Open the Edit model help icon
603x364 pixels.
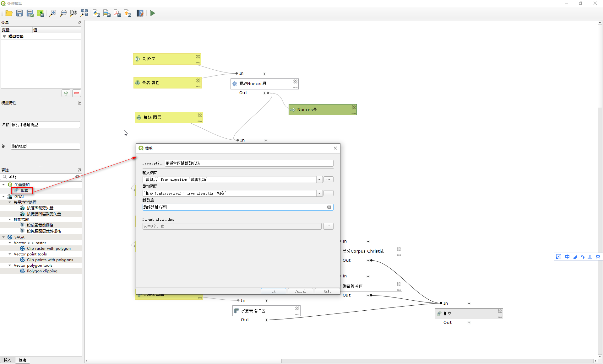(x=140, y=13)
